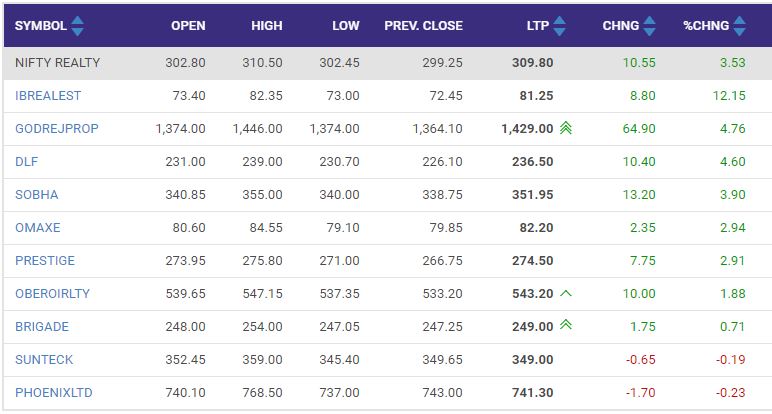Click double up-arrow next to GODREJPROP price

click(566, 128)
